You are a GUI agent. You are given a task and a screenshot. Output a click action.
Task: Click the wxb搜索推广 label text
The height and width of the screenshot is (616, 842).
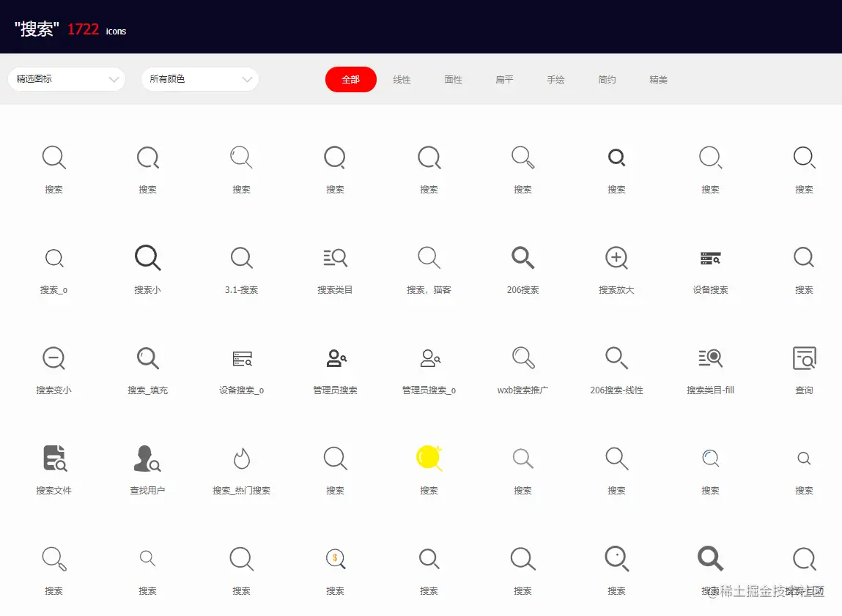coord(523,390)
